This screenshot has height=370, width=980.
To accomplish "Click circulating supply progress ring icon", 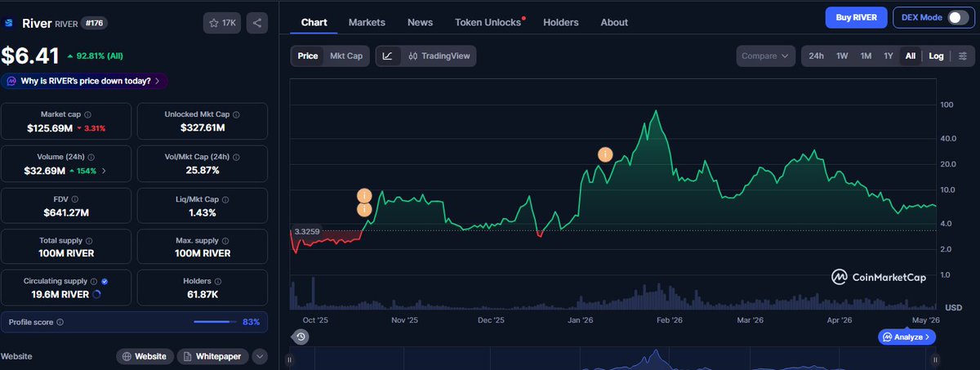I will pyautogui.click(x=97, y=294).
